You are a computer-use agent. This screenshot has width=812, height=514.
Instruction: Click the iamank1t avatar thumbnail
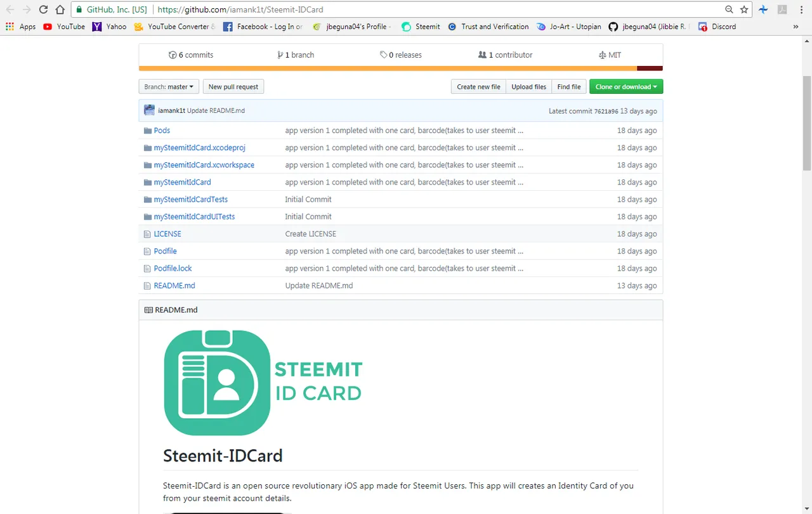pyautogui.click(x=150, y=110)
